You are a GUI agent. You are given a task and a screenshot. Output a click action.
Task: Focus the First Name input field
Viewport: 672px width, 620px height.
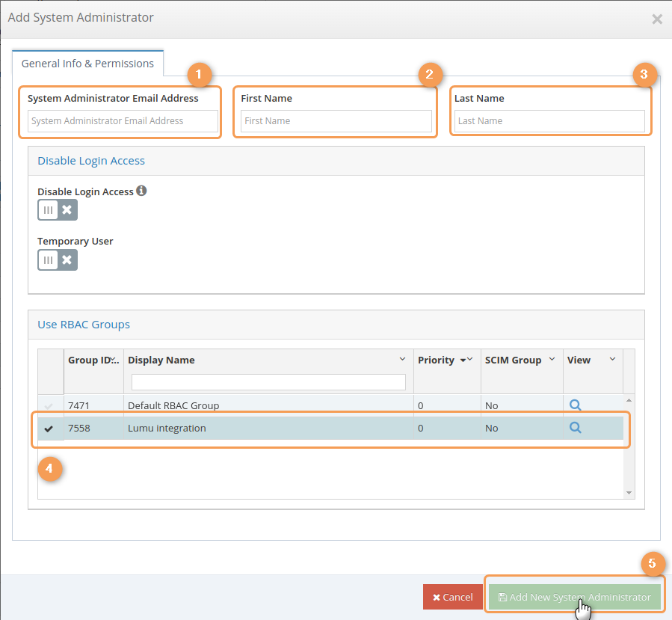[x=336, y=121]
